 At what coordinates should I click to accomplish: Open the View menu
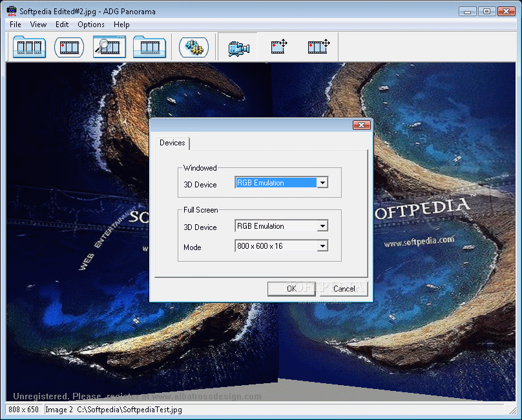coord(38,25)
